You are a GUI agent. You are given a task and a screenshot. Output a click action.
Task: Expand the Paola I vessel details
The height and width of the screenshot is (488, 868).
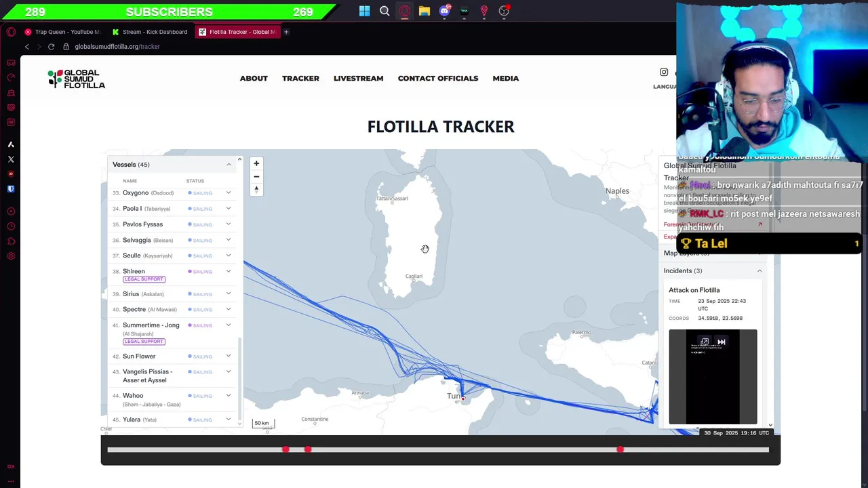(229, 209)
